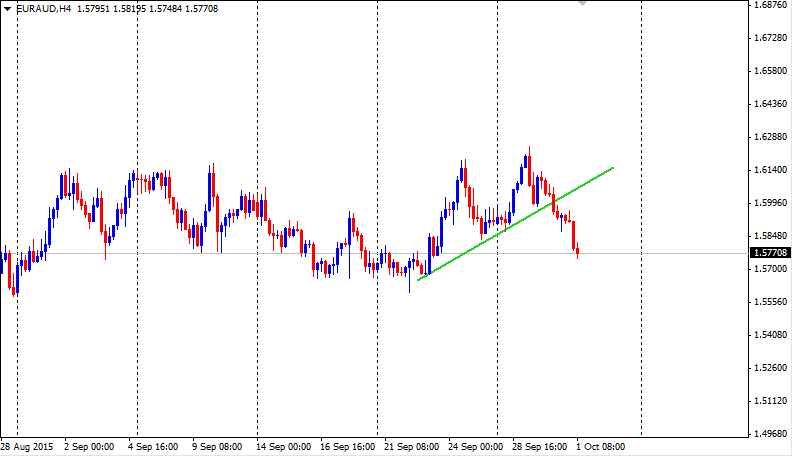The height and width of the screenshot is (456, 793).
Task: Click the 1.67280 price scale label
Action: (770, 38)
